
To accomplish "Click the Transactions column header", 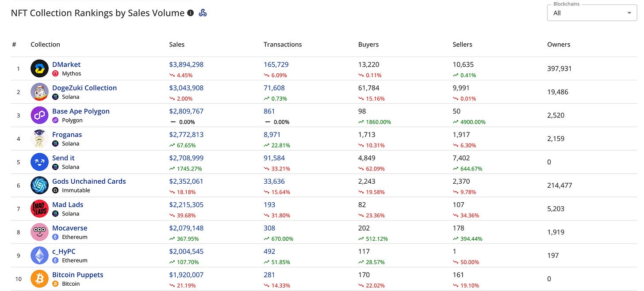I will click(283, 45).
